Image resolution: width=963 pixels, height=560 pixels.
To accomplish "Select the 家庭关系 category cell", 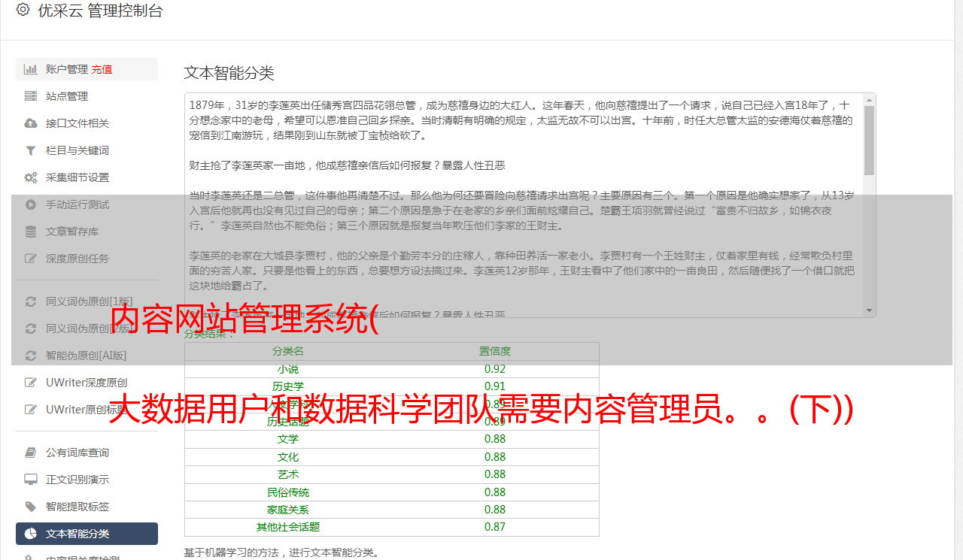I will tap(288, 510).
